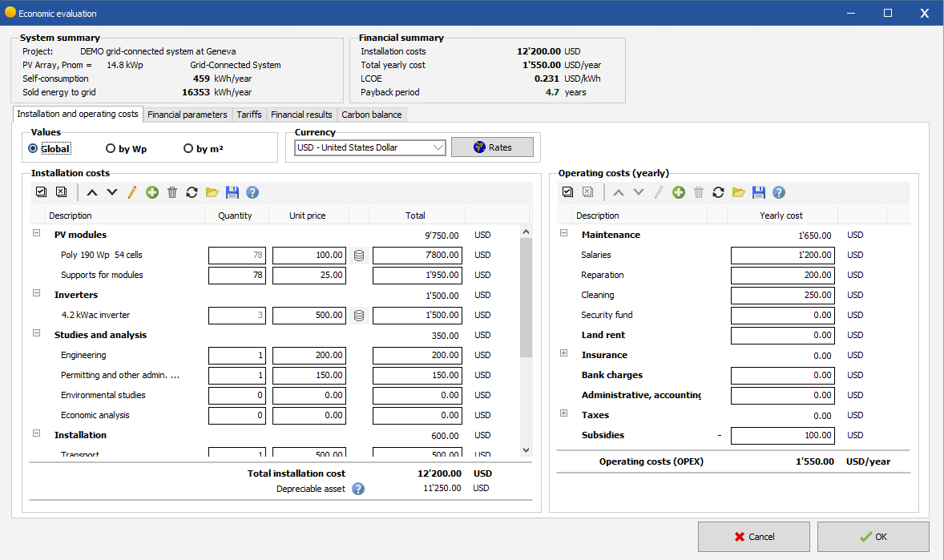Open currency Rates dialog
This screenshot has width=944, height=560.
(493, 147)
